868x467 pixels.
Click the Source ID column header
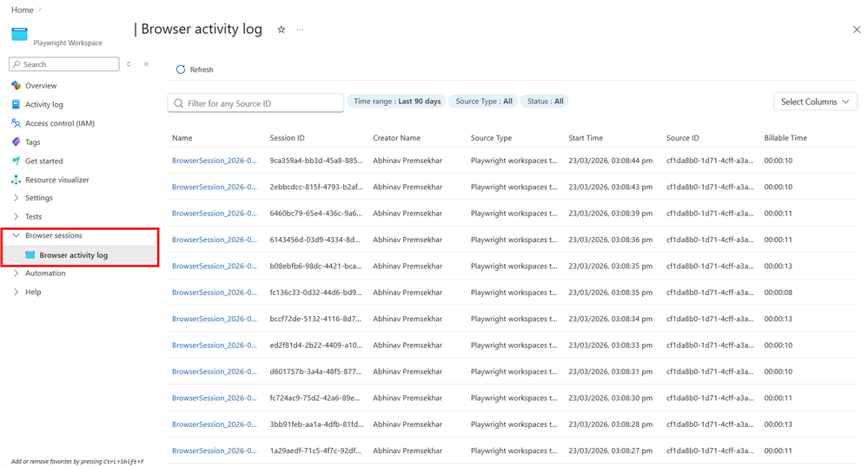click(683, 138)
